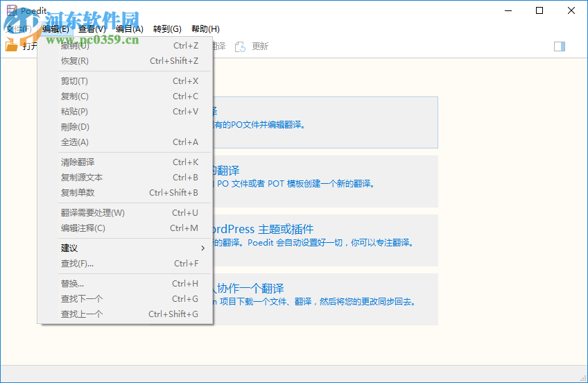Open the 查看(V) menu
588x383 pixels.
coord(92,29)
